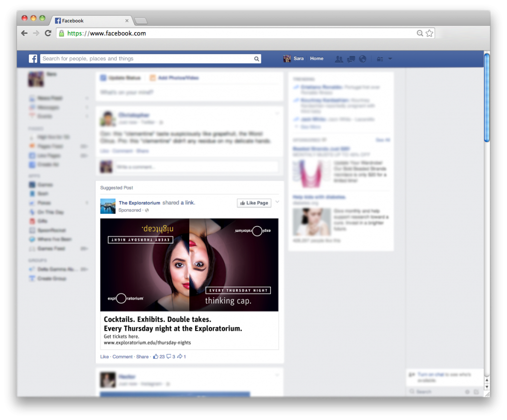Go to Home in the top navigation
Screen dimensions: 507x420
coord(316,59)
